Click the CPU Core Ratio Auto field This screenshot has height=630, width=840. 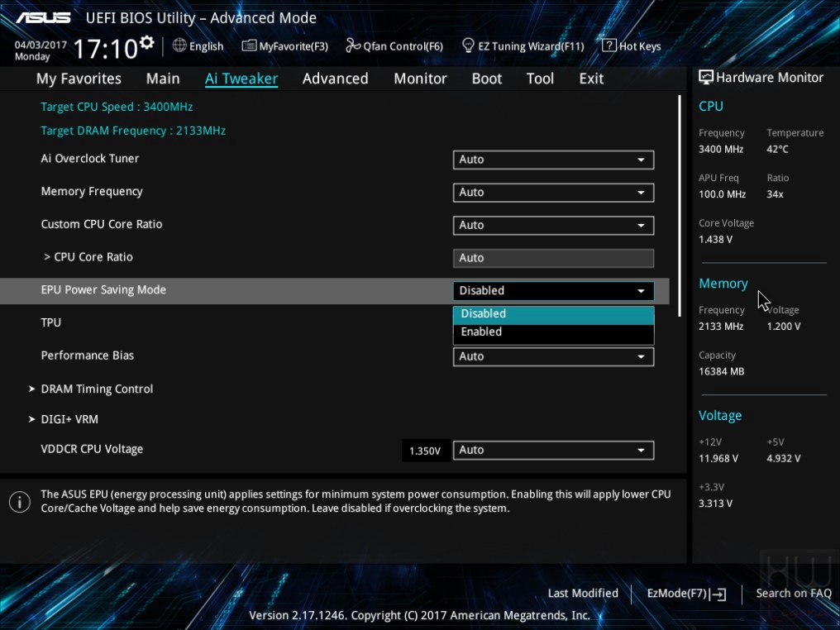pos(553,258)
